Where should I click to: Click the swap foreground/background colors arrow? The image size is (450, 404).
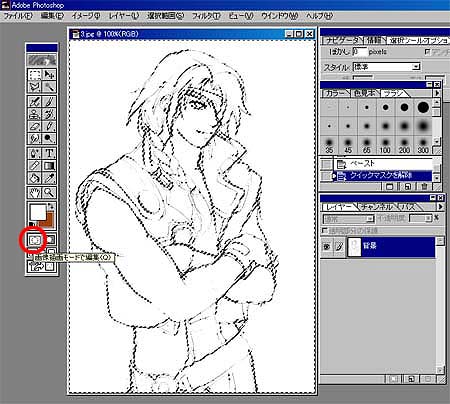tap(52, 205)
